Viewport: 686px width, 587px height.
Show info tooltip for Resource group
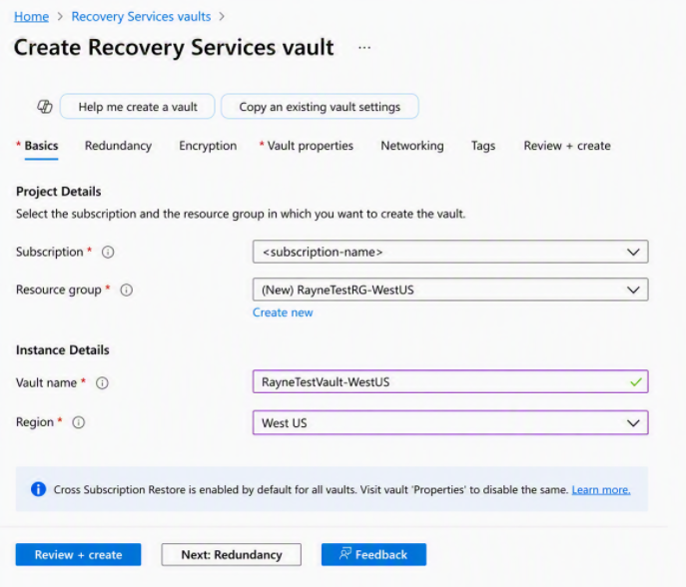pyautogui.click(x=126, y=290)
